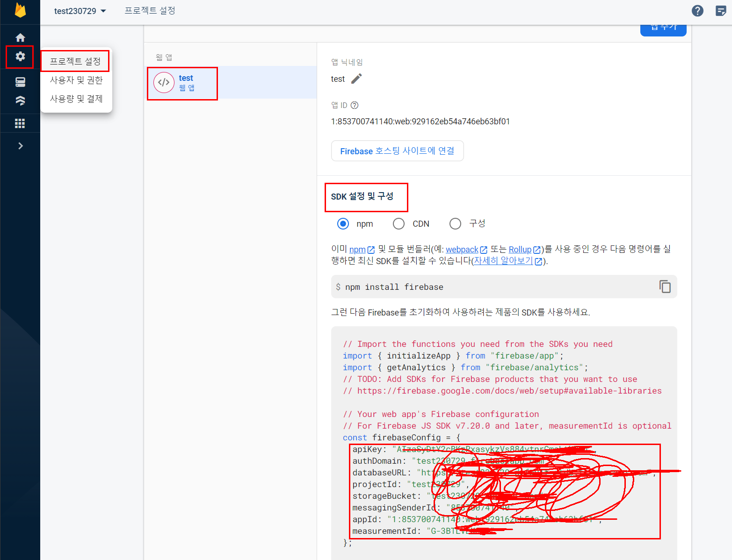
Task: Select the 구성 radio button
Action: click(x=455, y=224)
